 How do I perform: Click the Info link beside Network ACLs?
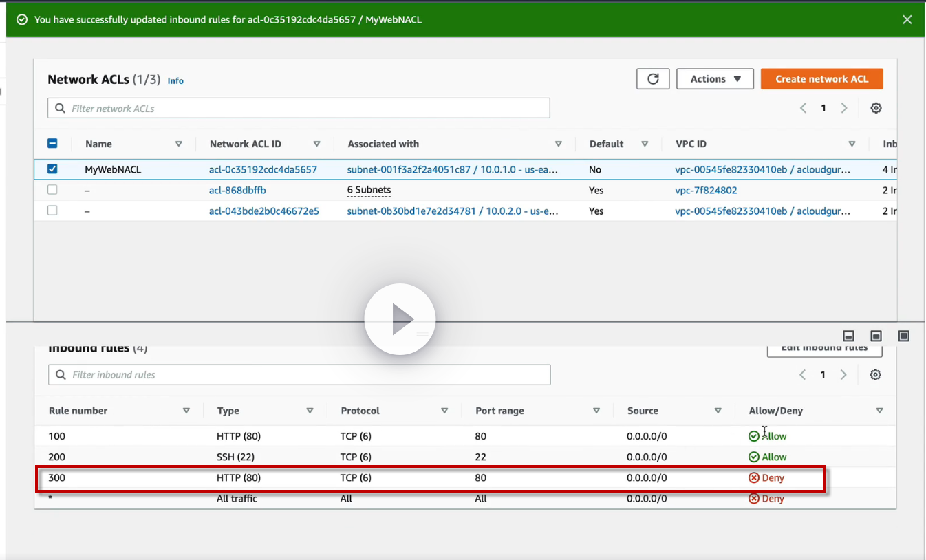pyautogui.click(x=175, y=80)
